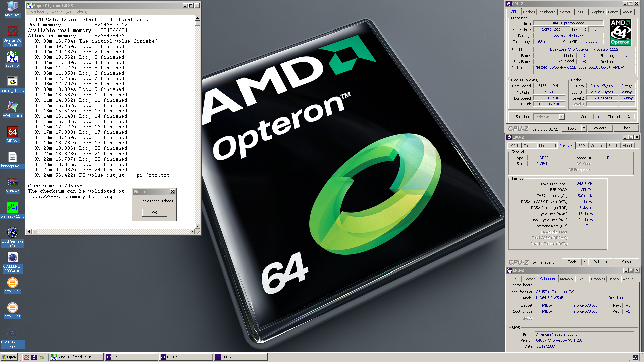Launch ClockGen.exe (2) desktop icon
Image resolution: width=644 pixels, height=362 pixels.
[12, 237]
